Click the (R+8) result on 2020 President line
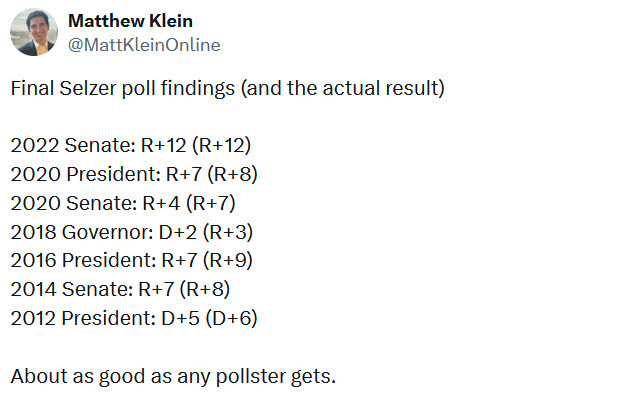This screenshot has height=396, width=643. coord(233,174)
